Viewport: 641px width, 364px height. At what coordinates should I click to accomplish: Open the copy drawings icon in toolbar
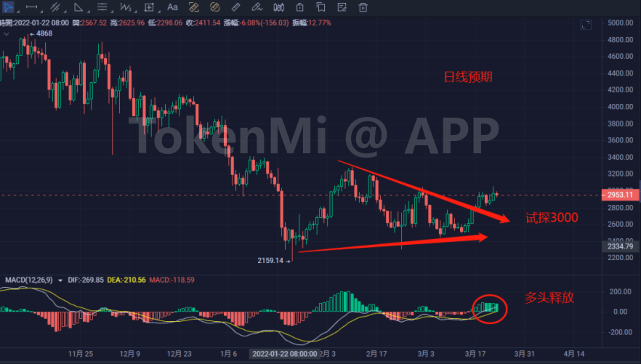(x=320, y=7)
